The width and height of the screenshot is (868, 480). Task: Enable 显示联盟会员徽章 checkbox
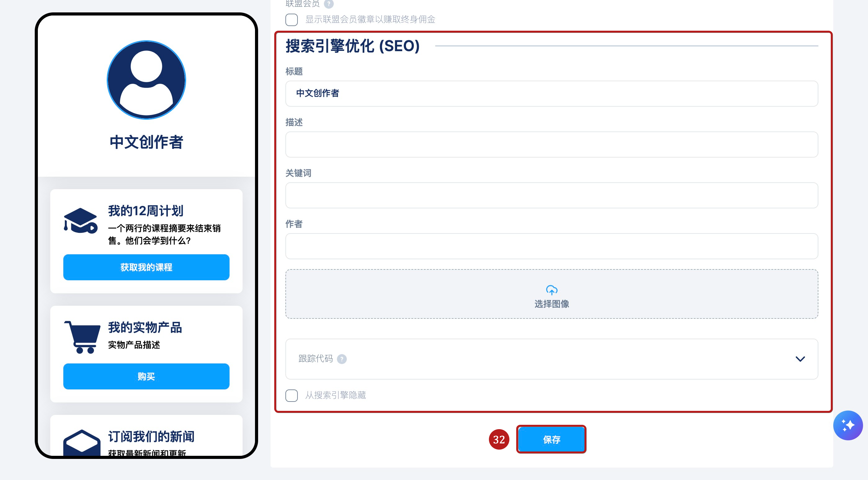click(x=292, y=20)
